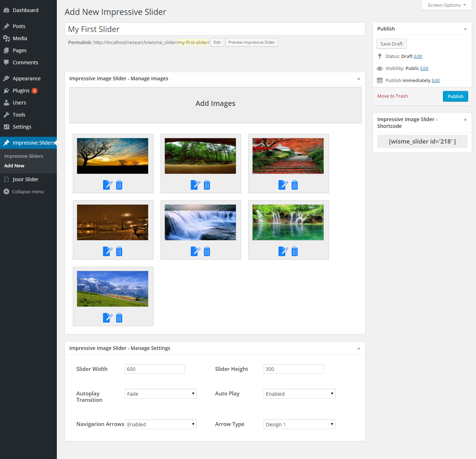
Task: Edit the Visibility Public setting
Action: pos(424,68)
